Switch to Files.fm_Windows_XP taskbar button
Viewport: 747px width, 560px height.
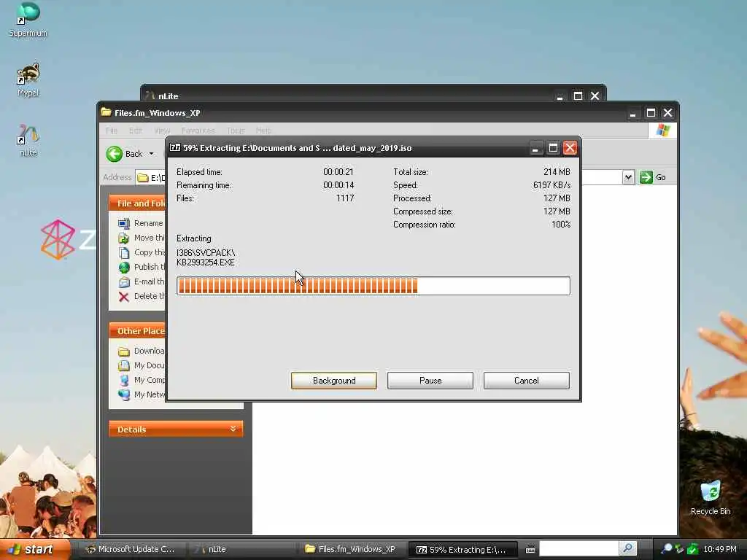click(352, 549)
